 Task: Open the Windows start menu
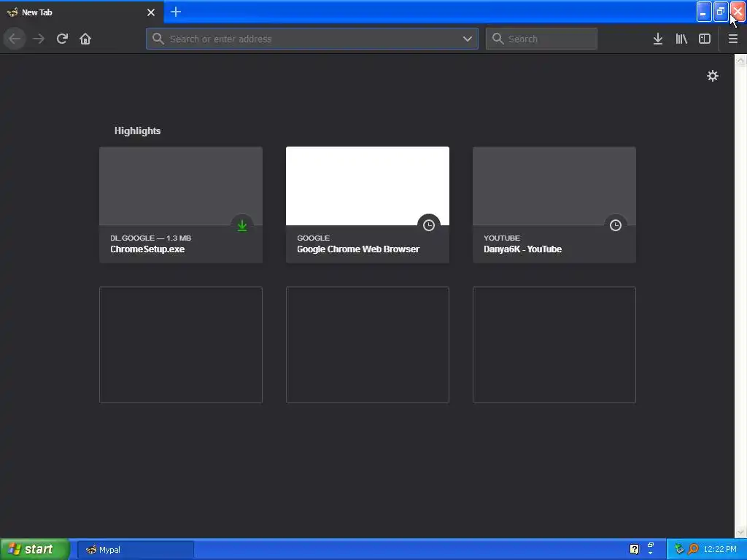(35, 549)
